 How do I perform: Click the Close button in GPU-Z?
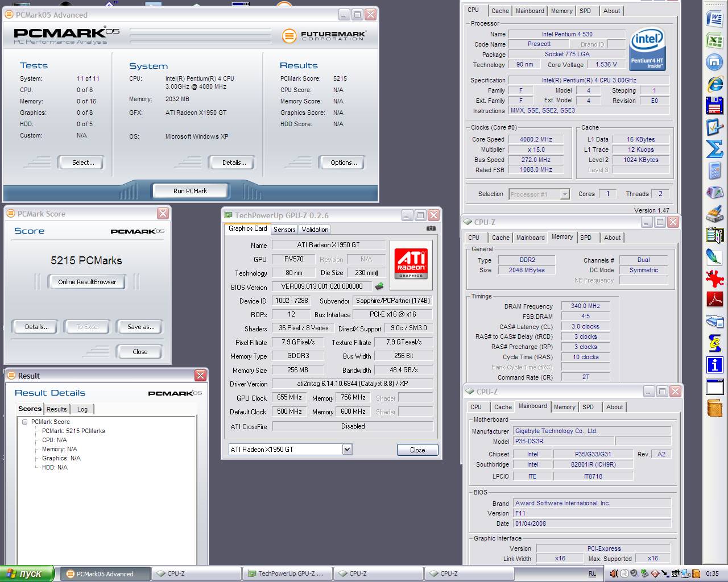[x=417, y=450]
